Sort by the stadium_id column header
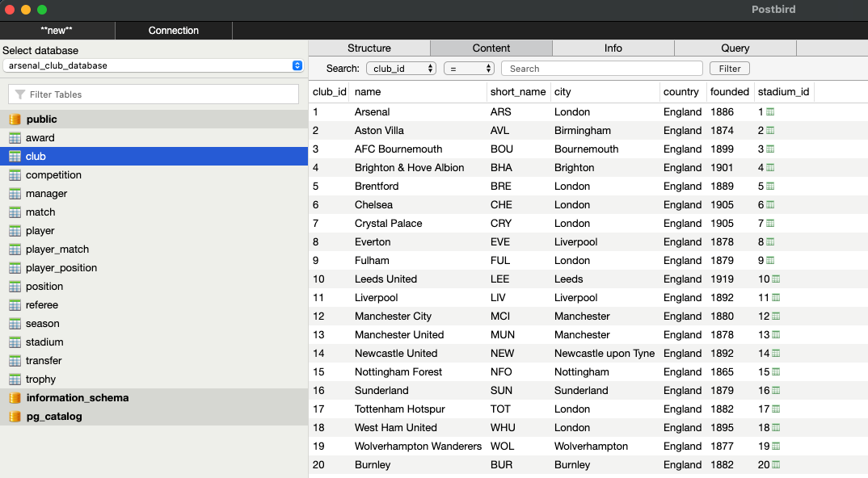Image resolution: width=868 pixels, height=478 pixels. tap(783, 92)
